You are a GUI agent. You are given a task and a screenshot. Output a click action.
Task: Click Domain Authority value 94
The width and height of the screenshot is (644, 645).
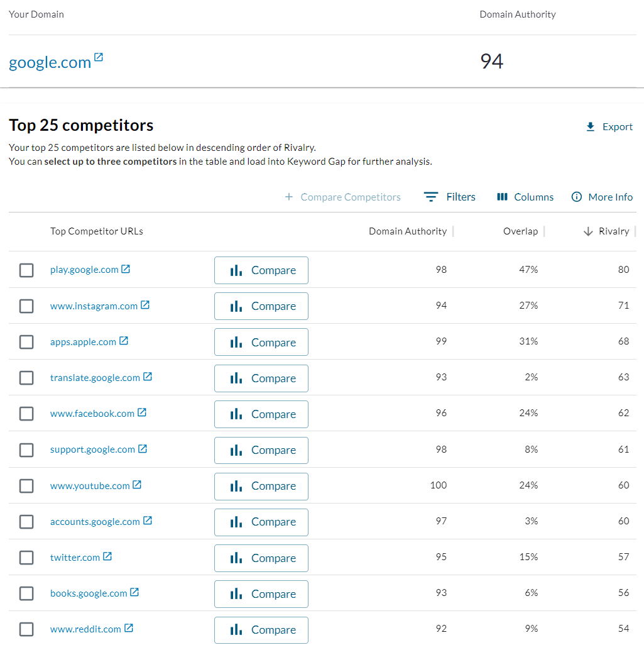coord(492,61)
